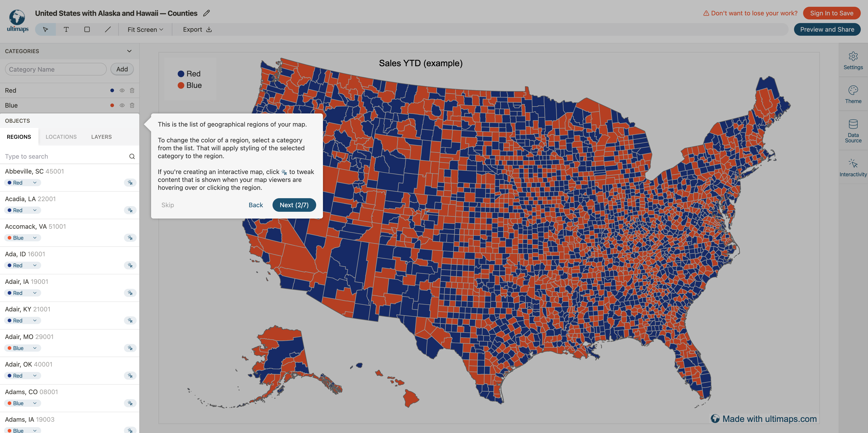Expand the Adair MO category dropdown
Image resolution: width=868 pixels, height=433 pixels.
point(34,348)
